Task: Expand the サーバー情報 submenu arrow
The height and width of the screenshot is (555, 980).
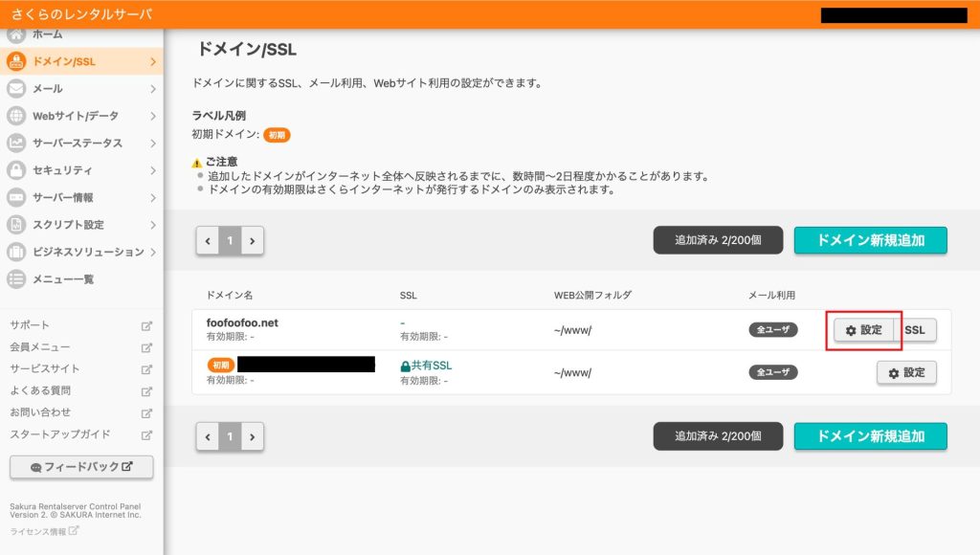Action: [x=152, y=198]
